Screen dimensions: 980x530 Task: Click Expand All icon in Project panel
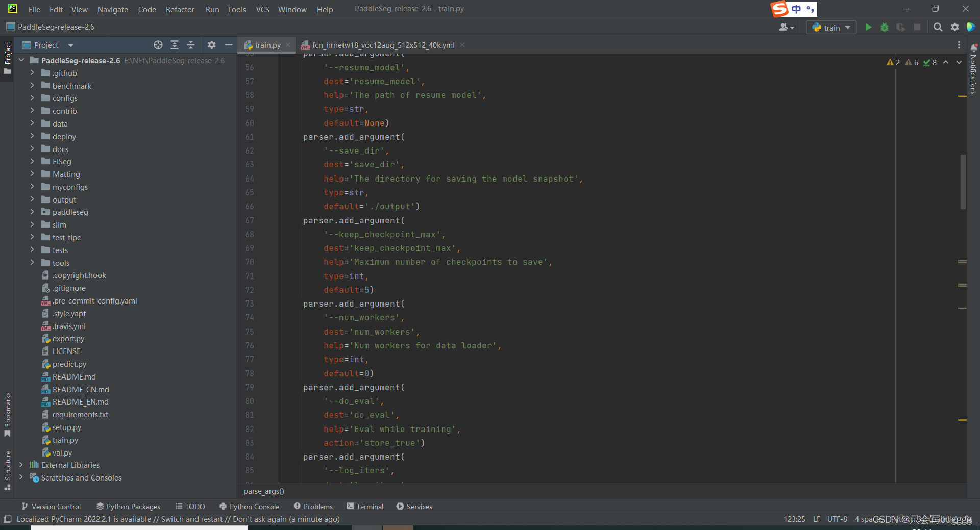point(175,45)
